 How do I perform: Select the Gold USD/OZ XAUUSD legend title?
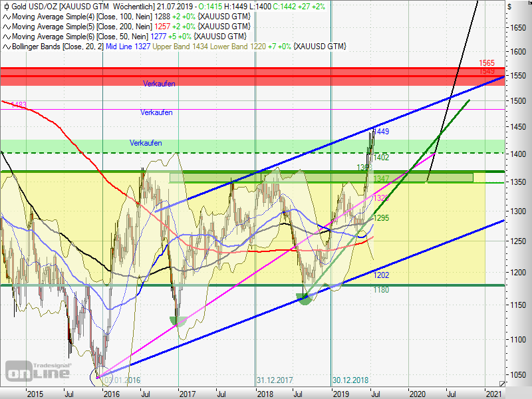click(60, 6)
